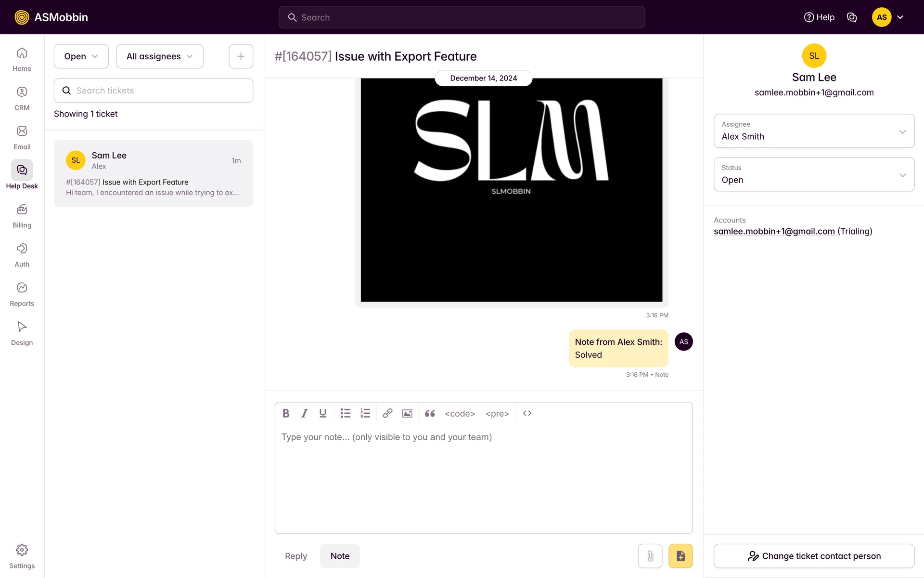
Task: Toggle inline code formatting
Action: click(x=460, y=413)
